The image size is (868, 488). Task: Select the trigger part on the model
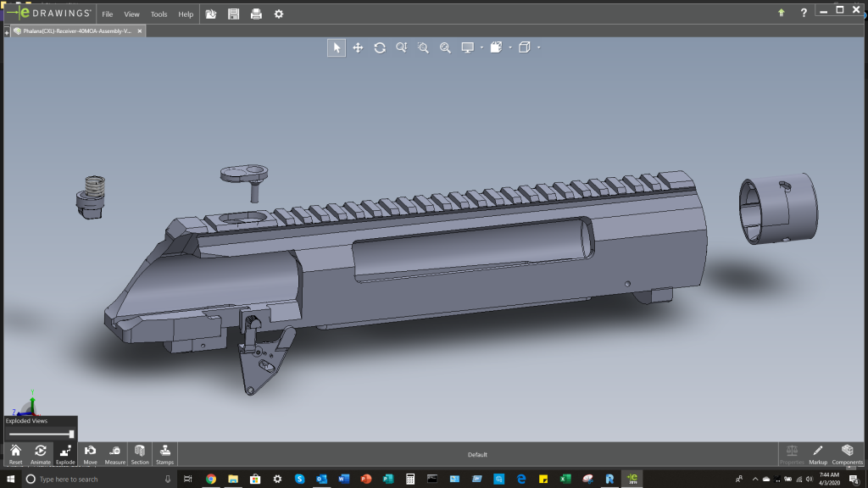264,359
